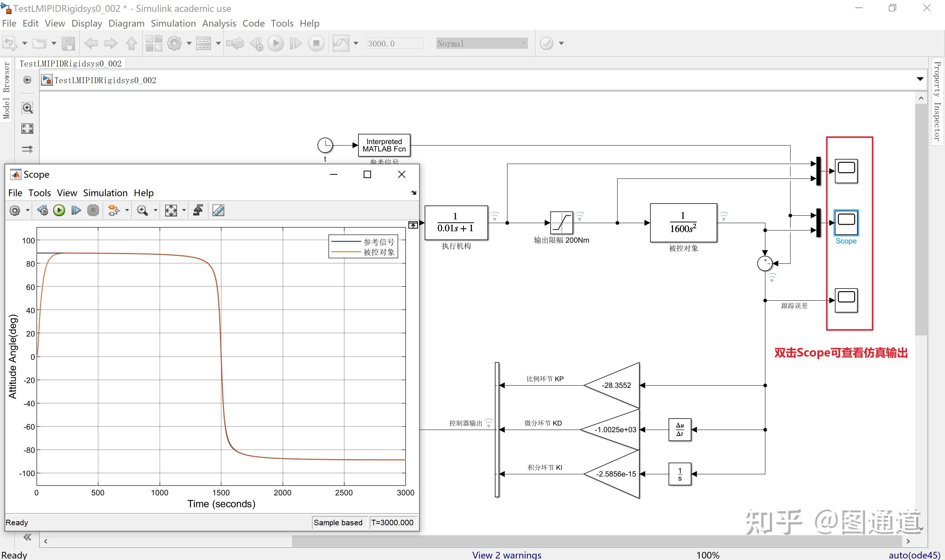Click Scope scale axes limits icon
The width and height of the screenshot is (945, 560).
click(171, 210)
